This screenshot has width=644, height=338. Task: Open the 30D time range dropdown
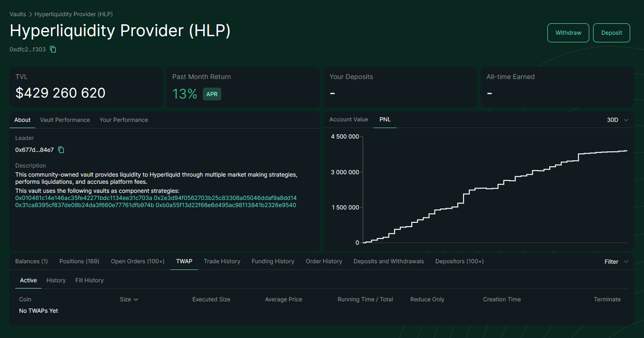pyautogui.click(x=617, y=120)
